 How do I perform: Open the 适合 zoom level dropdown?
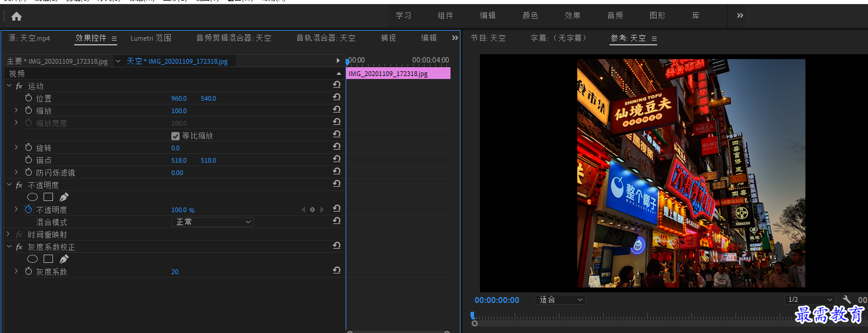point(560,299)
